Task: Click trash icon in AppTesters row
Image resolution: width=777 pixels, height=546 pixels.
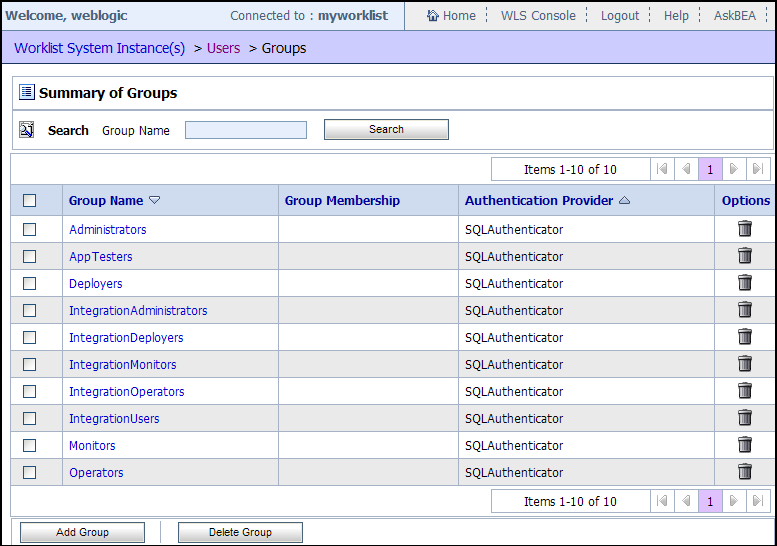Action: point(745,256)
